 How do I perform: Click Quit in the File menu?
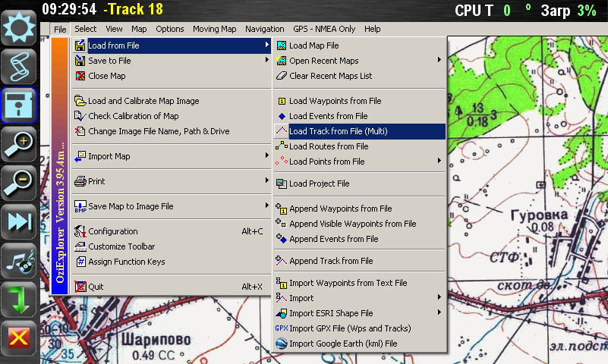[x=96, y=287]
